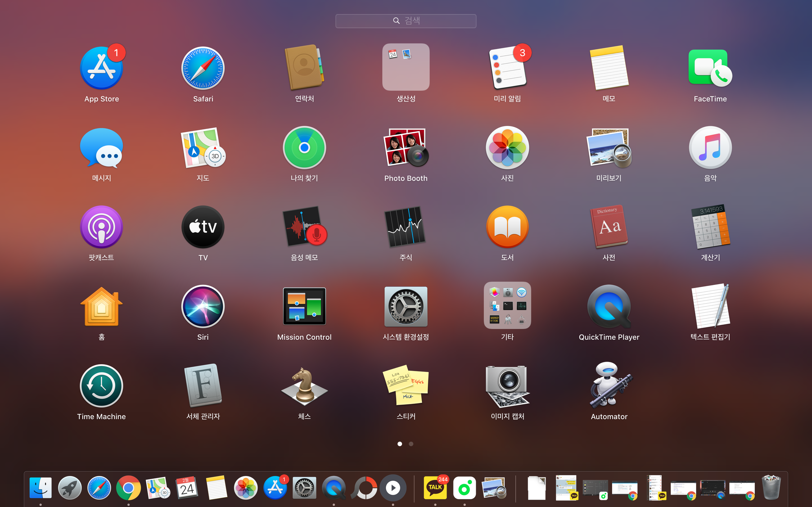Viewport: 812px width, 507px height.
Task: Launch the Font Book (서체 관리자) app
Action: (203, 386)
